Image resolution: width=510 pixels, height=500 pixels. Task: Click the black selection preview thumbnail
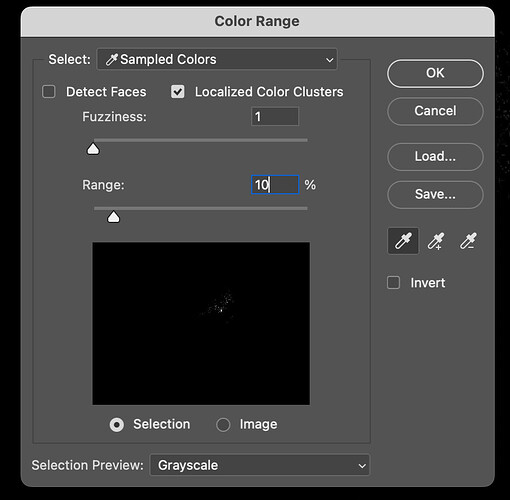click(201, 323)
